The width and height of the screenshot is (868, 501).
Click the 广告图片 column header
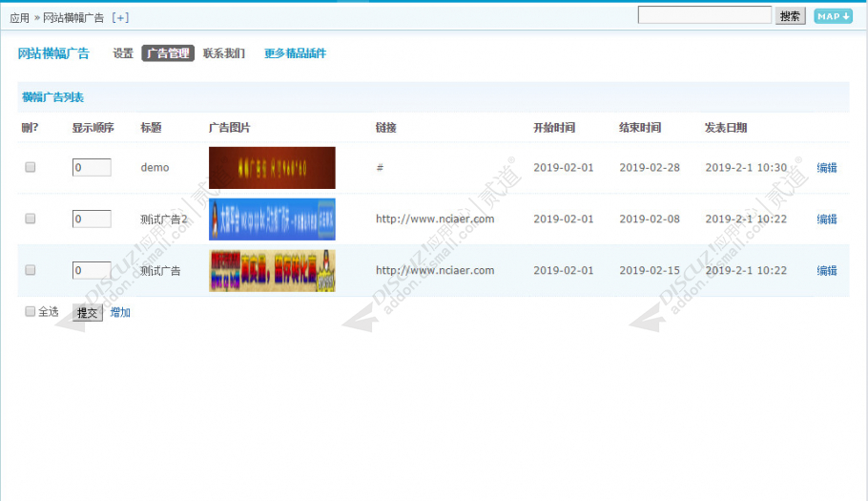tap(229, 128)
